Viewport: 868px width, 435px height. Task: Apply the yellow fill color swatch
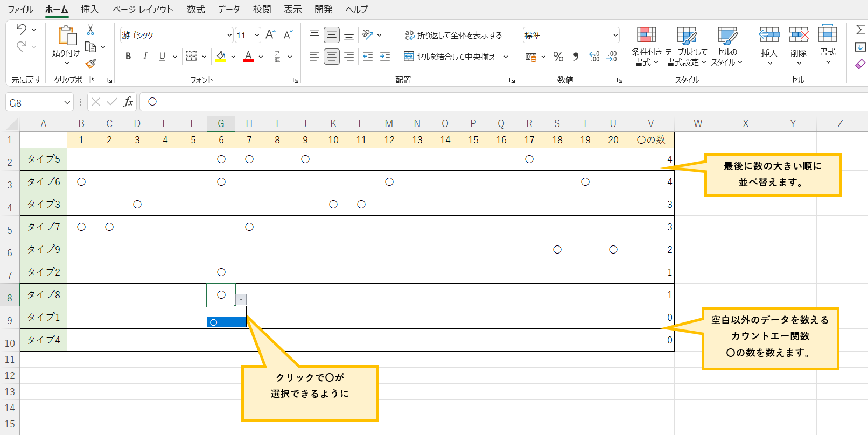221,57
